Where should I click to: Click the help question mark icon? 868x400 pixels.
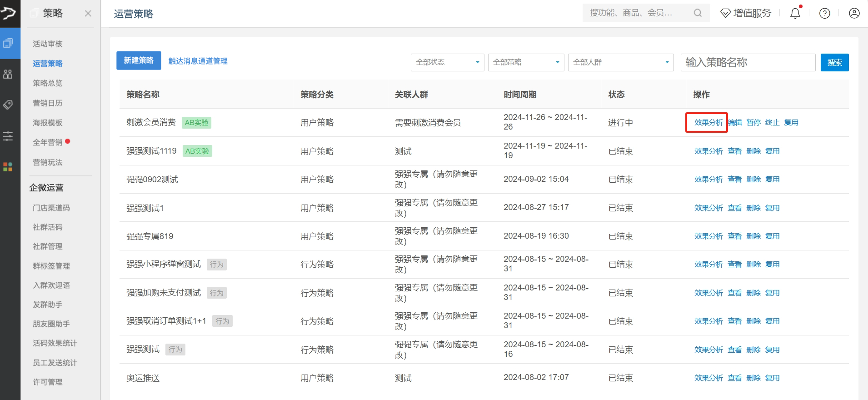click(824, 14)
